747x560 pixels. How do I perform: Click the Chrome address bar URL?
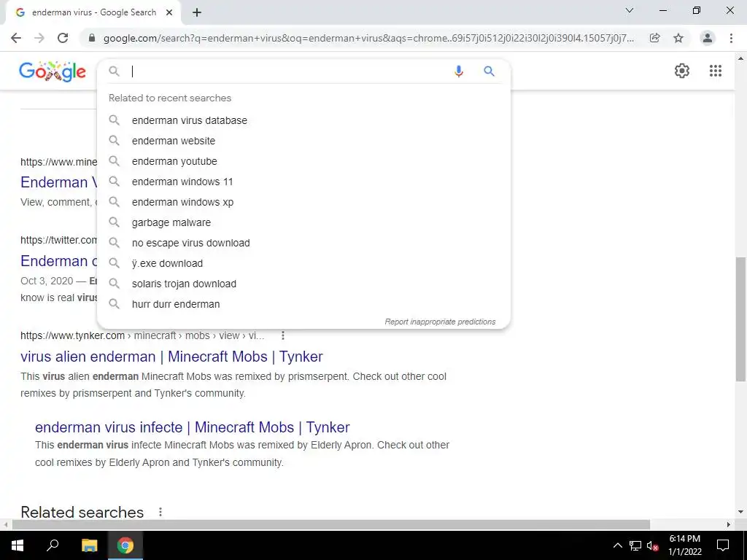(x=368, y=38)
